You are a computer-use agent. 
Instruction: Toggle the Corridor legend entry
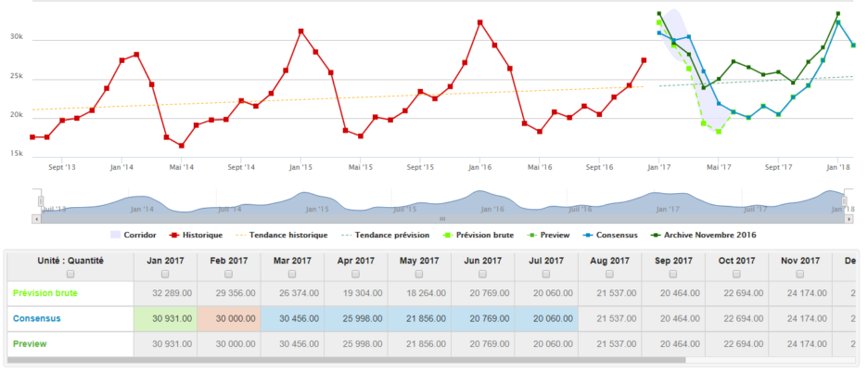point(133,235)
